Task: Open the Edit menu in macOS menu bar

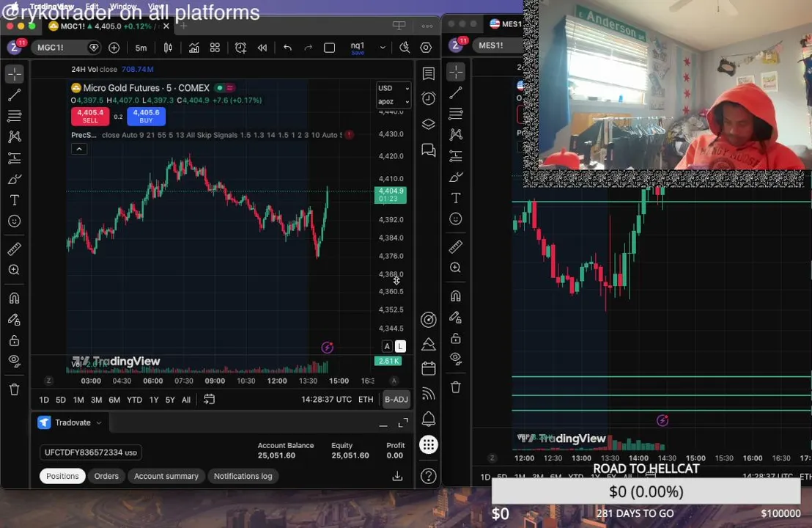Action: (x=92, y=6)
